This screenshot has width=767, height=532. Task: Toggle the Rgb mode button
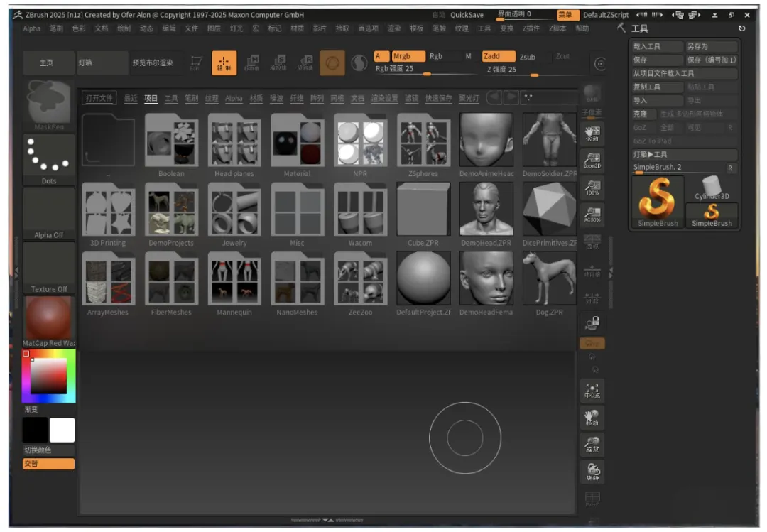[x=436, y=56]
